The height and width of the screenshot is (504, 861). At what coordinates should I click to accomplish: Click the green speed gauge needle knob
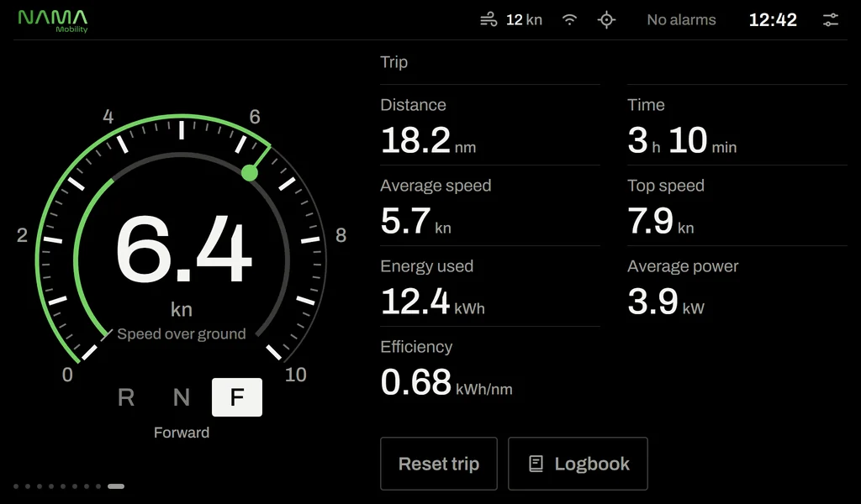249,173
